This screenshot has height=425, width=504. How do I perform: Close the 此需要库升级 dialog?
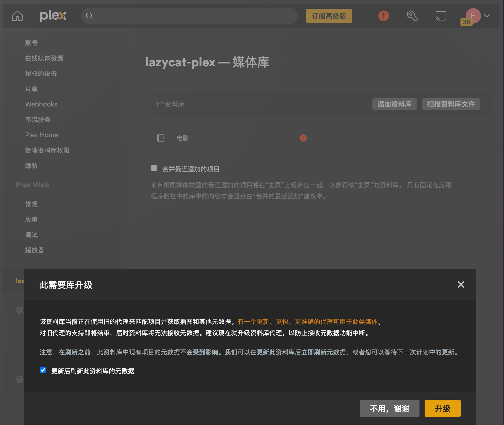coord(461,284)
